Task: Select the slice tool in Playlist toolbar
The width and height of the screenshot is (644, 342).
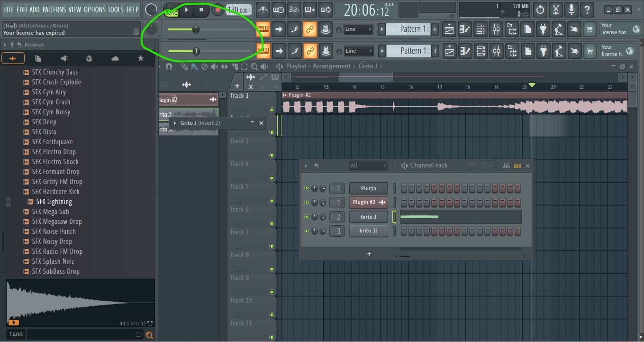Action: tap(234, 67)
